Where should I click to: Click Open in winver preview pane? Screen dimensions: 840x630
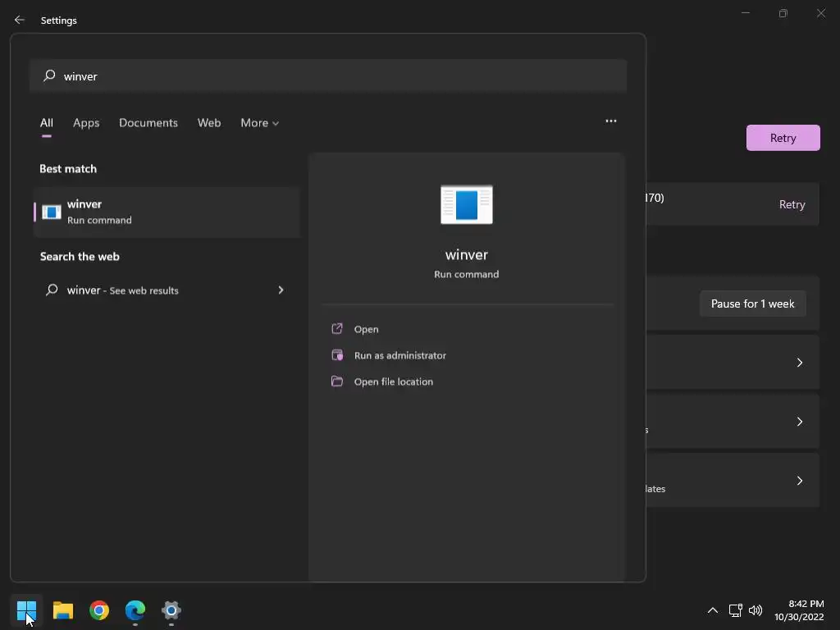point(366,329)
